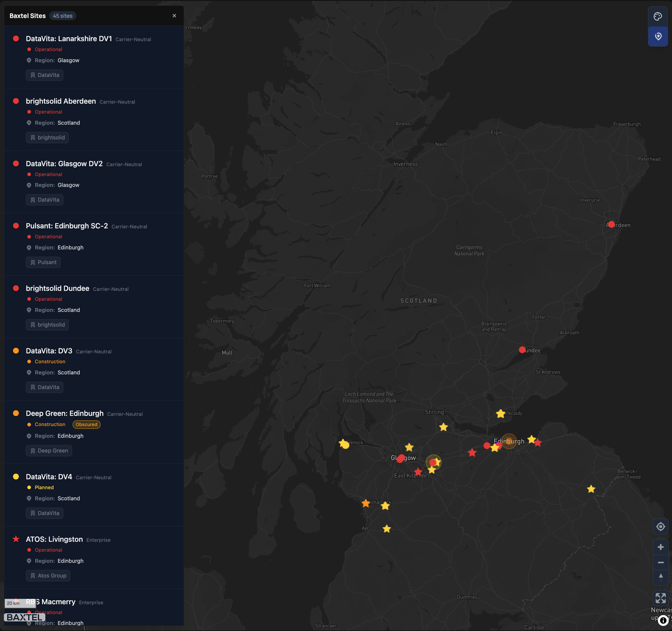The height and width of the screenshot is (631, 672).
Task: Open the map style palette icon
Action: (x=658, y=16)
